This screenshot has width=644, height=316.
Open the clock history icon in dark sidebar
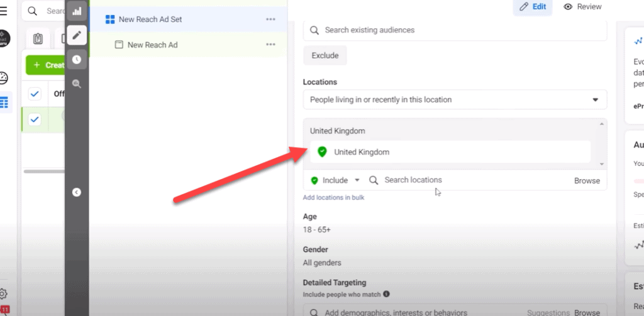pos(77,60)
